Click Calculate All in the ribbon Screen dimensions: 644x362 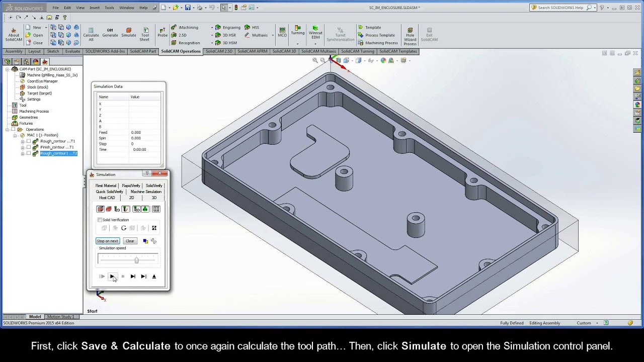pyautogui.click(x=91, y=34)
